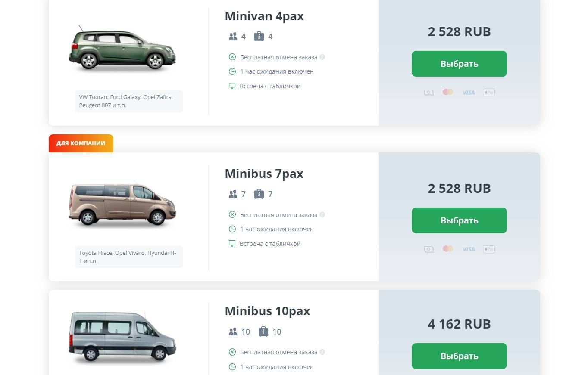
Task: Click the Minibus 10pax passengers icon
Action: coord(233,332)
